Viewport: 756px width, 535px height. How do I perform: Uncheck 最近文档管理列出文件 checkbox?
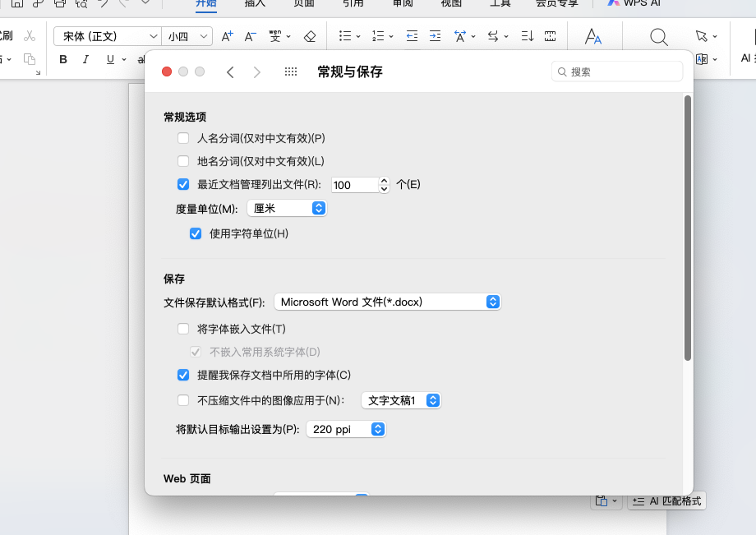click(183, 184)
